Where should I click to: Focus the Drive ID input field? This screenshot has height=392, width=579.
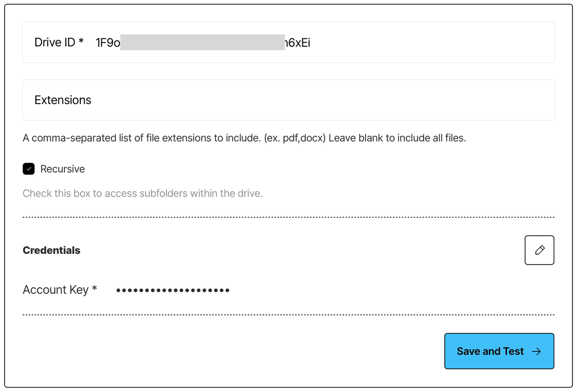pyautogui.click(x=288, y=42)
